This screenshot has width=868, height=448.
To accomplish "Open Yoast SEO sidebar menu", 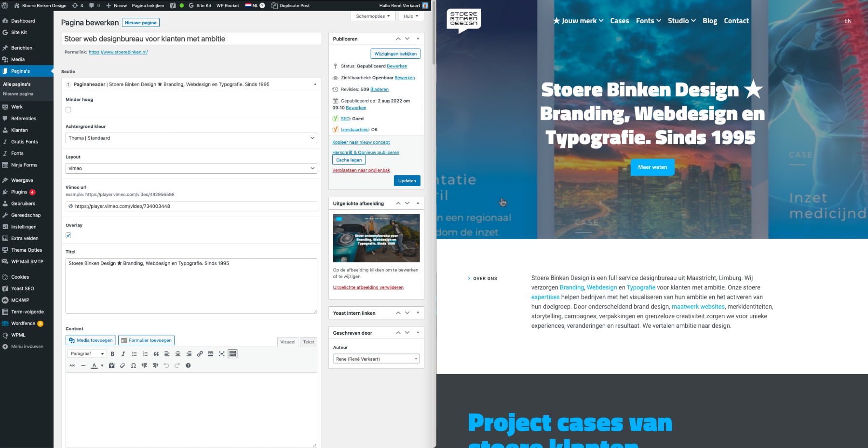I will (23, 288).
